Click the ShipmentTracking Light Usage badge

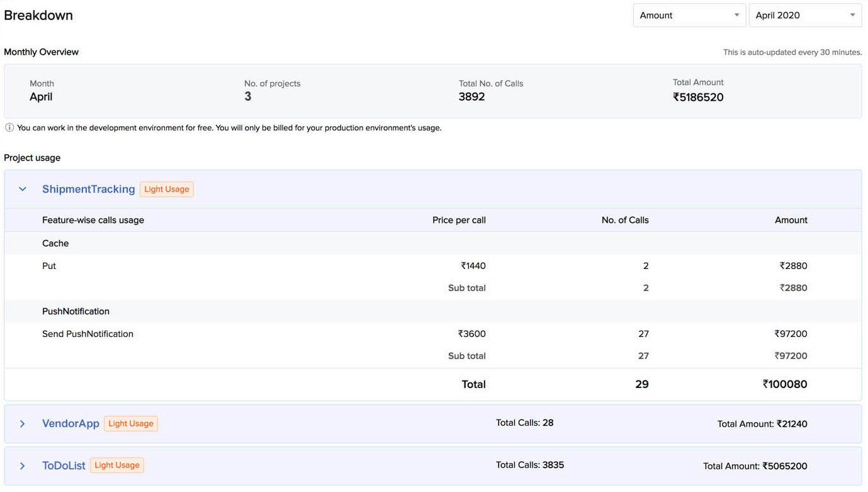[166, 188]
